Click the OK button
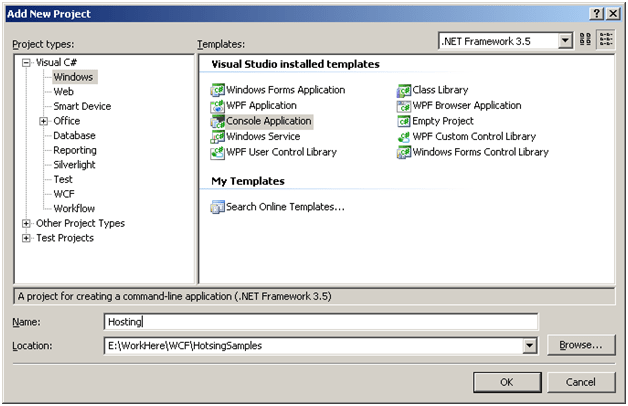Screen dimensions: 628x406 point(506,382)
